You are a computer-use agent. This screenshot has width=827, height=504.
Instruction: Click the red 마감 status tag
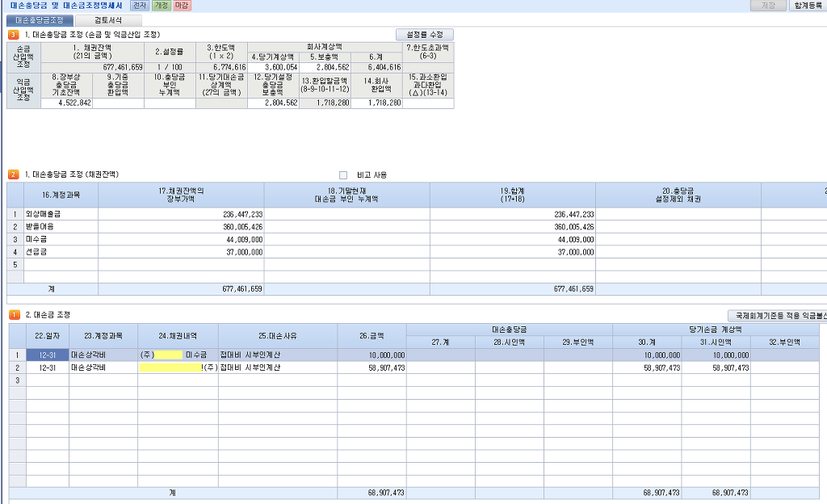[183, 6]
